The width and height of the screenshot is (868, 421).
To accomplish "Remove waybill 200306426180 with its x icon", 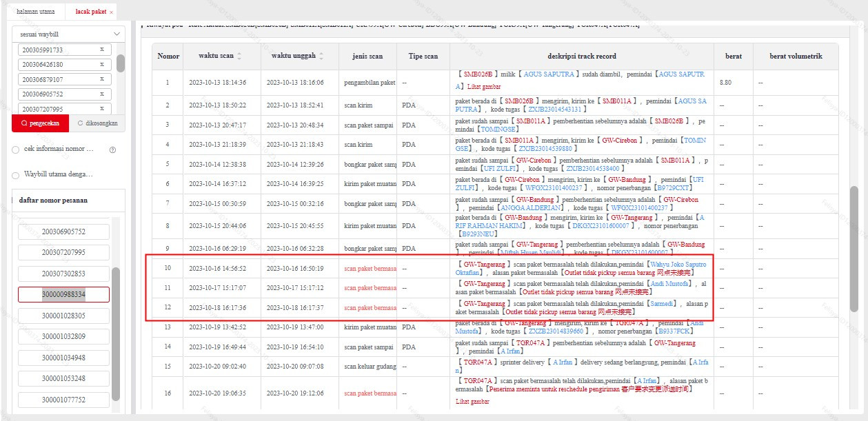I will point(101,64).
